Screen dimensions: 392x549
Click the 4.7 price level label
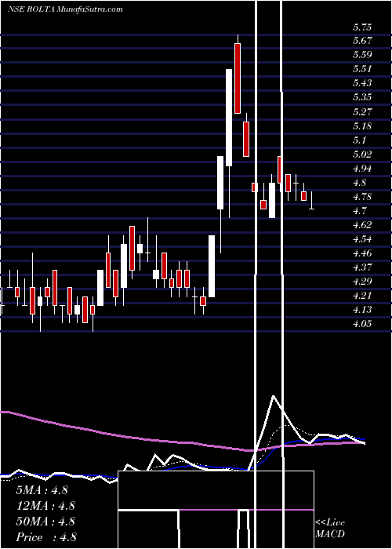click(360, 211)
